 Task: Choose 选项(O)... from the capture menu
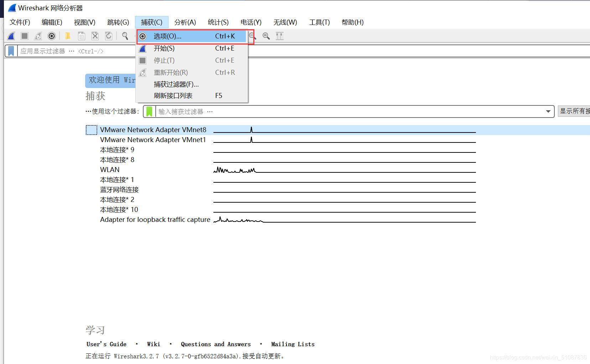click(192, 36)
